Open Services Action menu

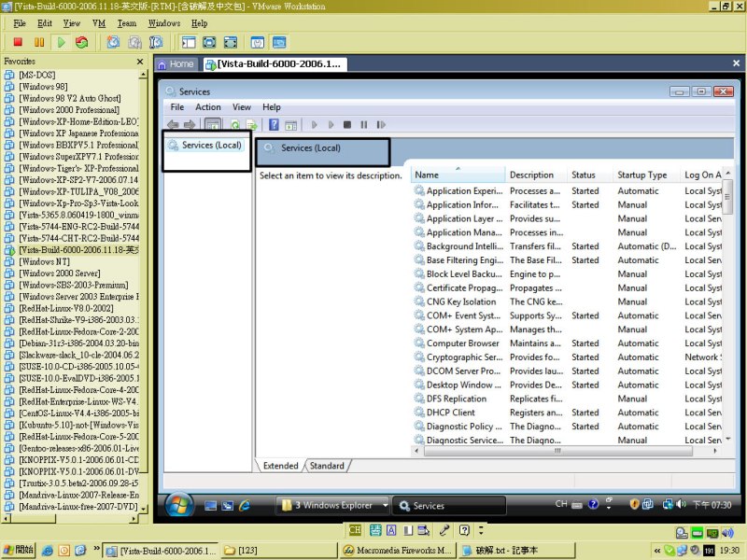tap(208, 107)
